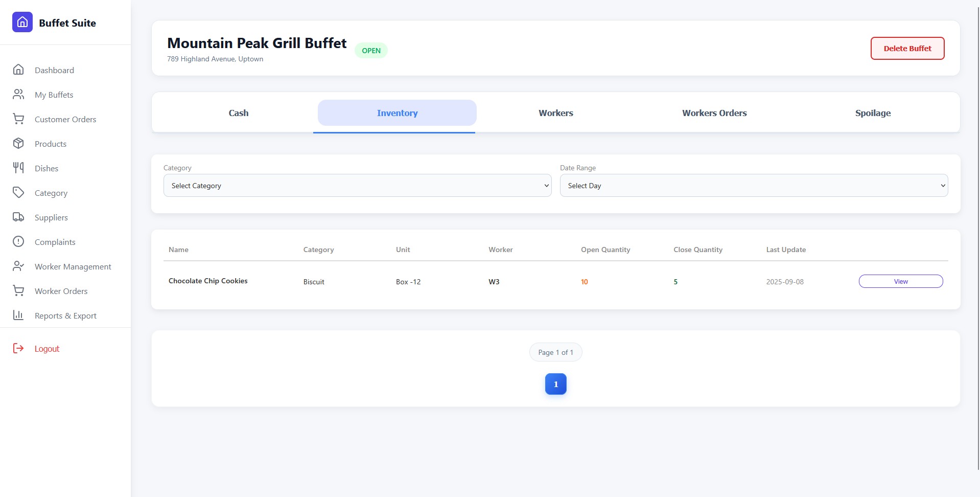
Task: Click the Delete Buffet button
Action: tap(907, 48)
